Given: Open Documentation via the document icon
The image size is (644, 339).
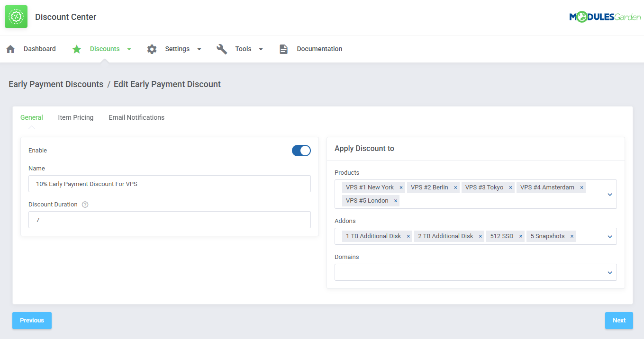Looking at the screenshot, I should (283, 49).
